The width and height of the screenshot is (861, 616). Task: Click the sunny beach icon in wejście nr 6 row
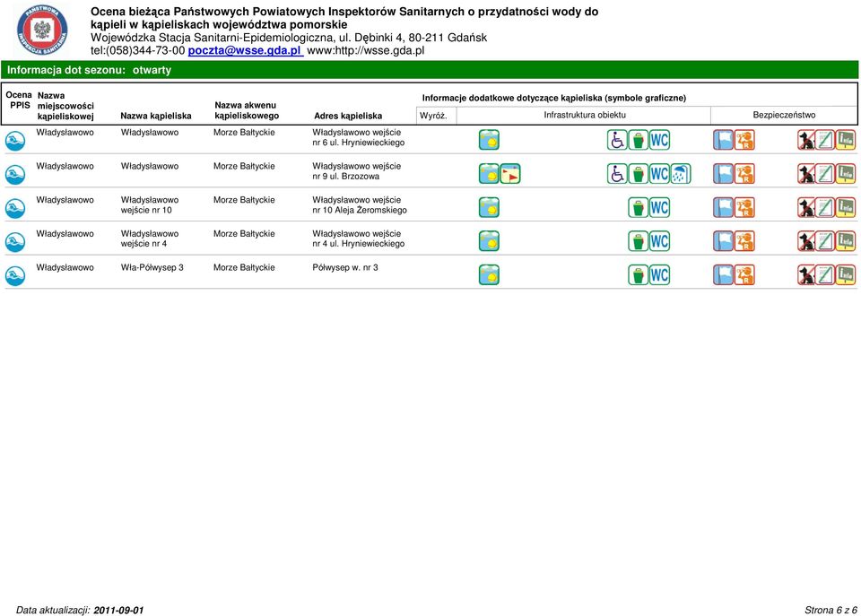(489, 140)
